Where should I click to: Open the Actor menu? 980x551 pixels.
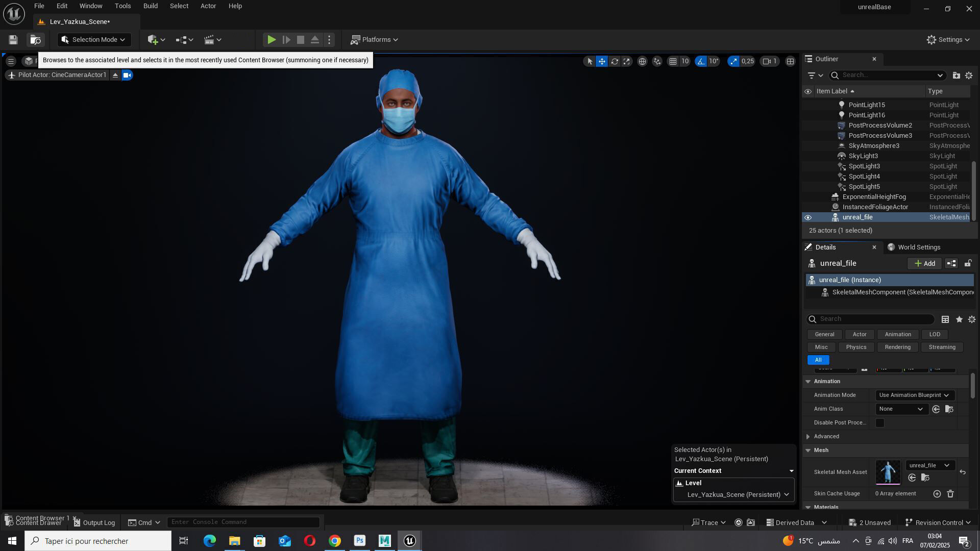pyautogui.click(x=208, y=6)
